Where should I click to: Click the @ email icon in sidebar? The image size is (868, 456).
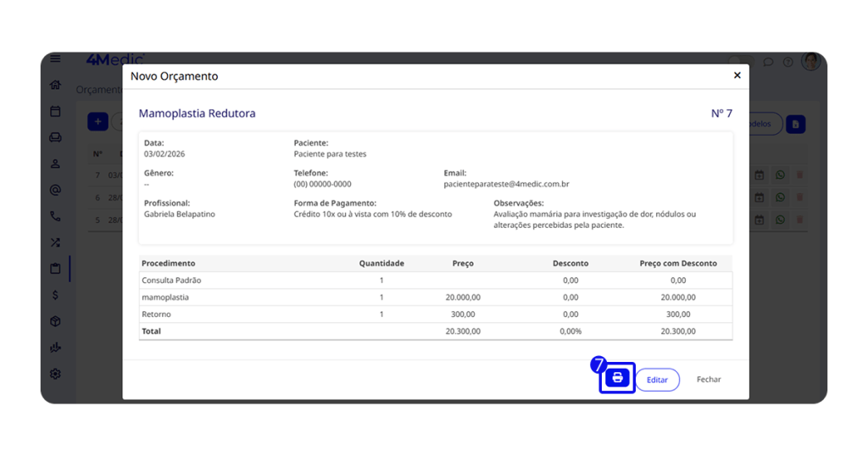[x=55, y=190]
